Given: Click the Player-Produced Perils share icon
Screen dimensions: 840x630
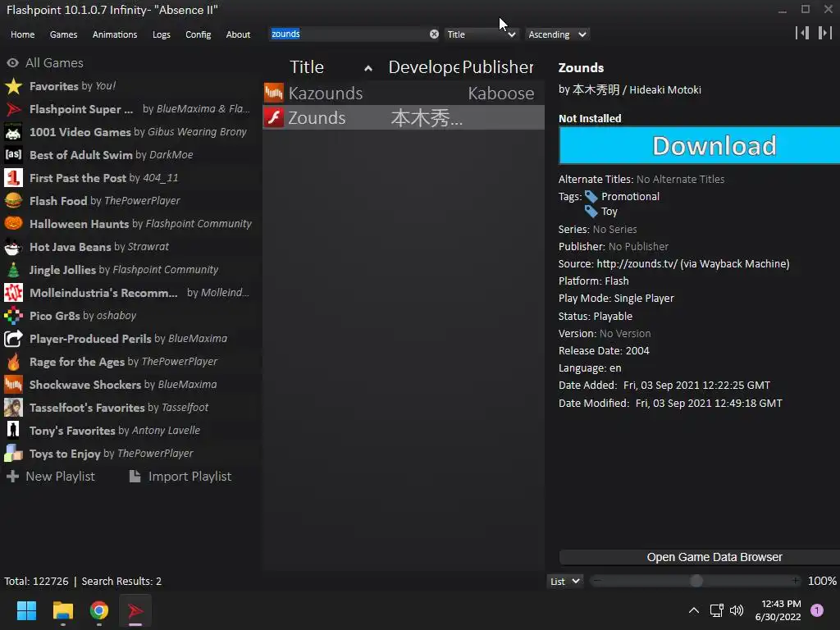Looking at the screenshot, I should [13, 339].
